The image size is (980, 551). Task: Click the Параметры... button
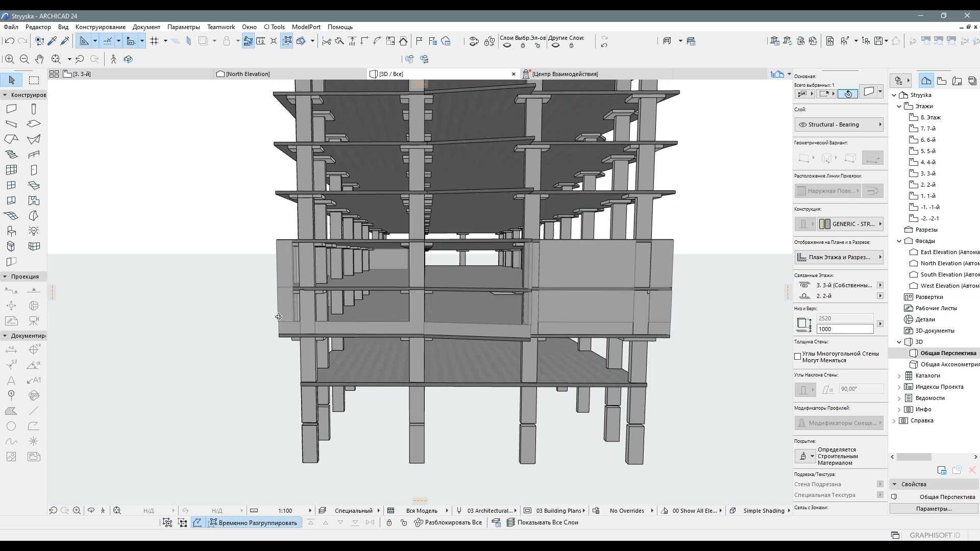click(934, 509)
